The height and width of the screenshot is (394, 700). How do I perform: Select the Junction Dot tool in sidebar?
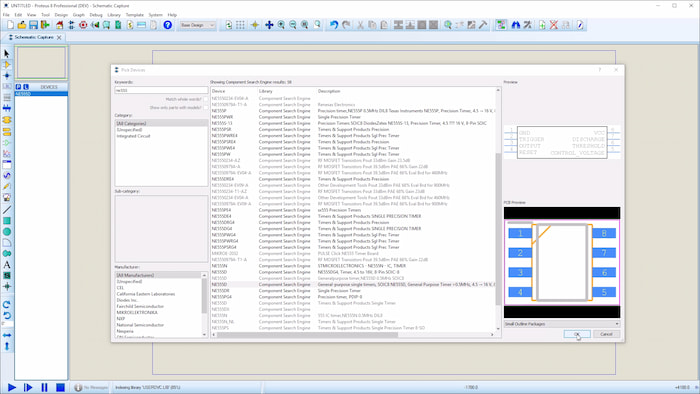[7, 75]
